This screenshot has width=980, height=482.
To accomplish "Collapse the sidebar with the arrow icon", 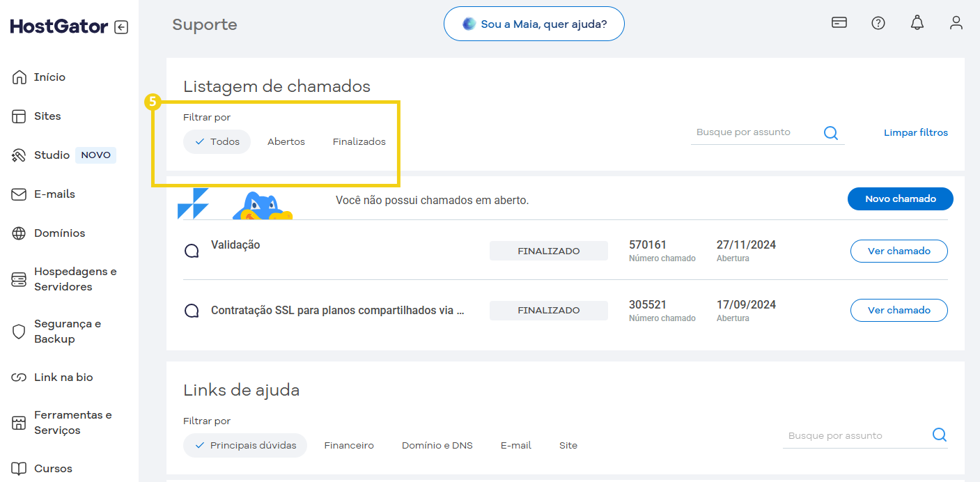I will click(x=121, y=27).
